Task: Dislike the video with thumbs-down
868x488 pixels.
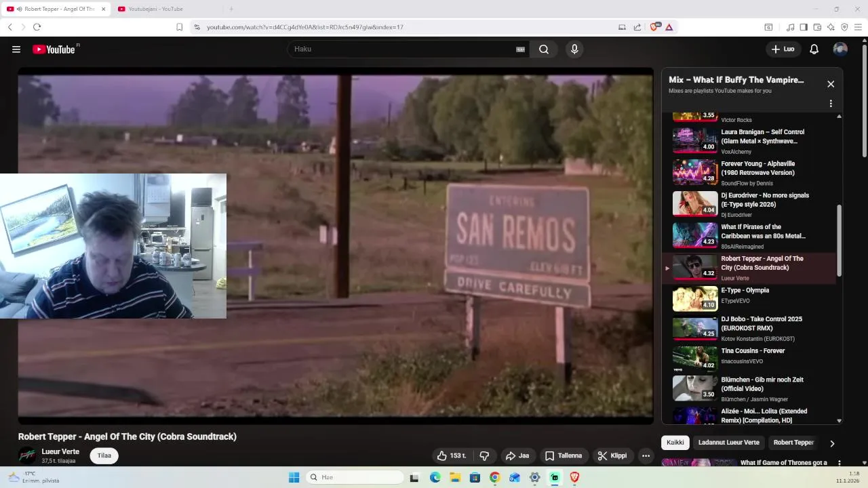Action: coord(484,455)
